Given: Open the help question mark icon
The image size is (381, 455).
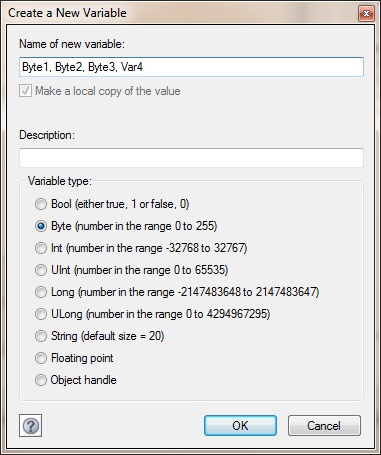Looking at the screenshot, I should coord(30,426).
